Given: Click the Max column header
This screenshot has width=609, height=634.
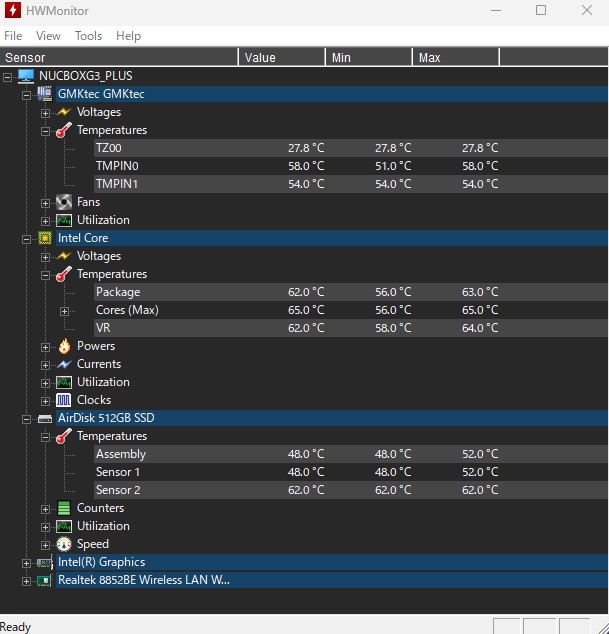Looking at the screenshot, I should [x=456, y=57].
